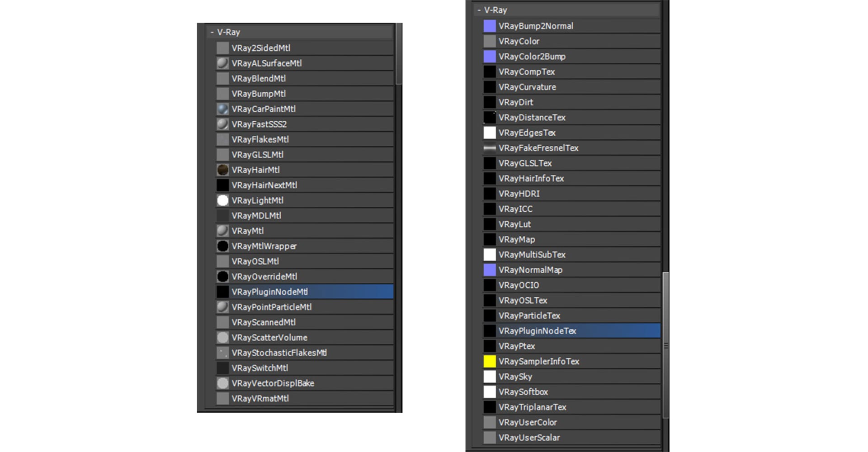868x452 pixels.
Task: Click the VRayNormalMap purple swatch icon
Action: (x=490, y=270)
